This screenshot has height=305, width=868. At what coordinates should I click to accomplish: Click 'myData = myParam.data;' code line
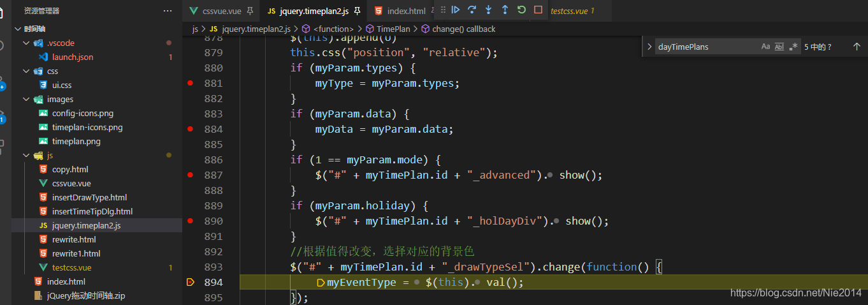coord(384,129)
